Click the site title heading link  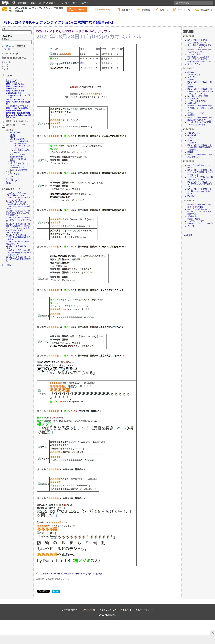click(58, 22)
